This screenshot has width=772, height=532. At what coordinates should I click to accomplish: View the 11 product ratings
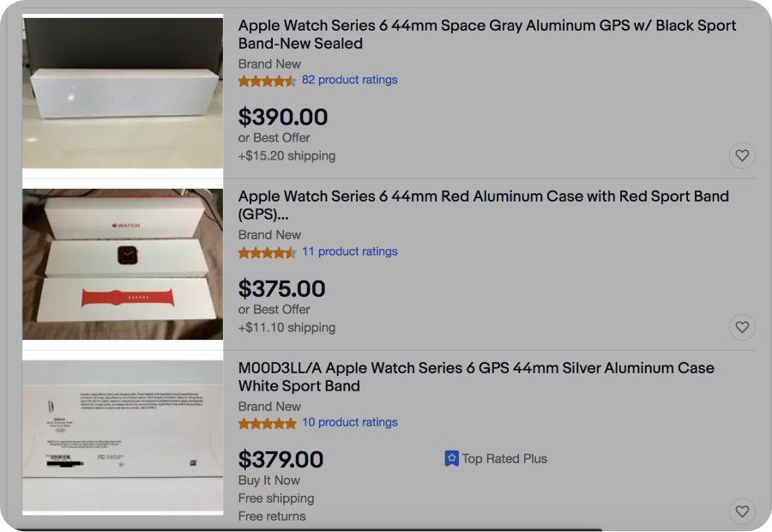(x=349, y=251)
